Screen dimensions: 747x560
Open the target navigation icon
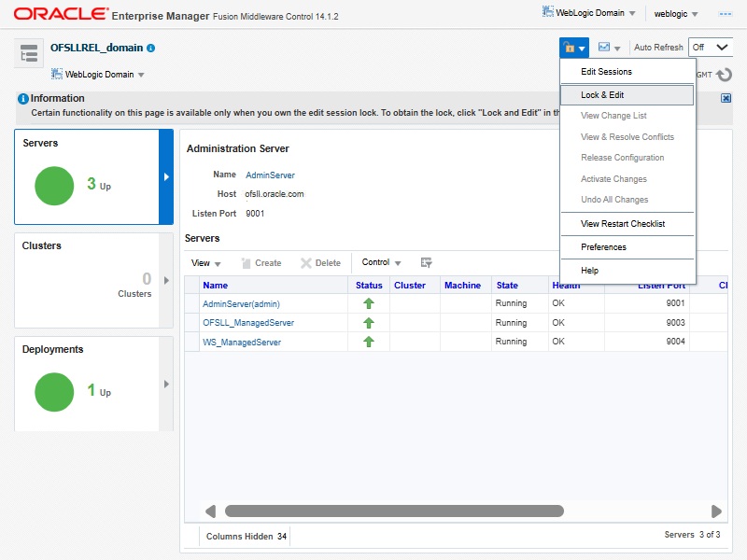point(29,53)
